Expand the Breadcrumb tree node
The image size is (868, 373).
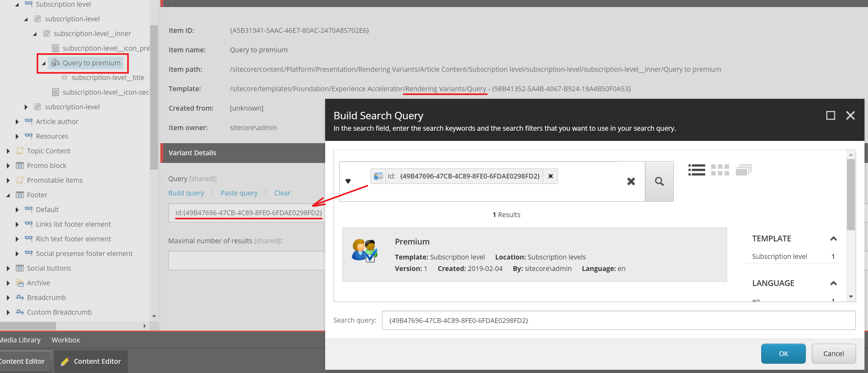(x=8, y=297)
